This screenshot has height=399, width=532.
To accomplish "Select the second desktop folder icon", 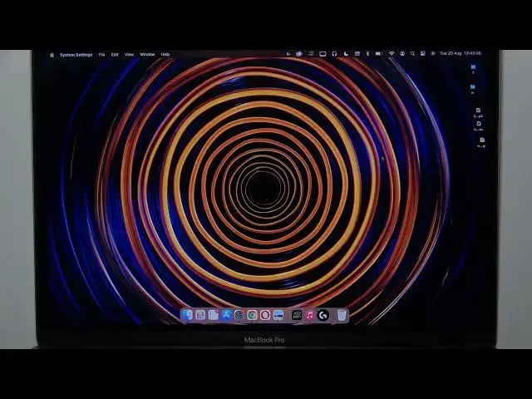I will pyautogui.click(x=473, y=87).
